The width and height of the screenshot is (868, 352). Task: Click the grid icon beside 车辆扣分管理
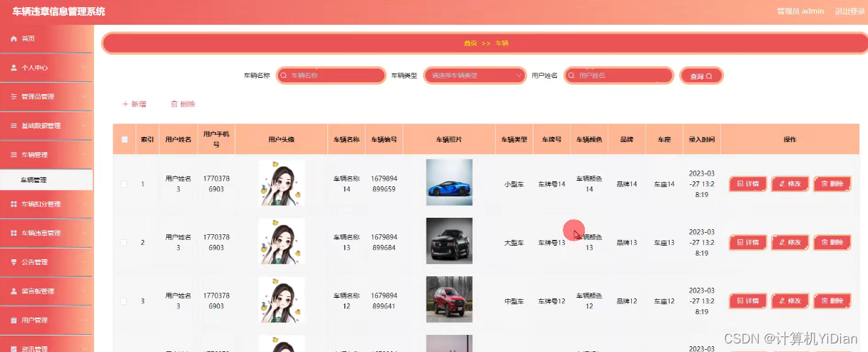[14, 204]
